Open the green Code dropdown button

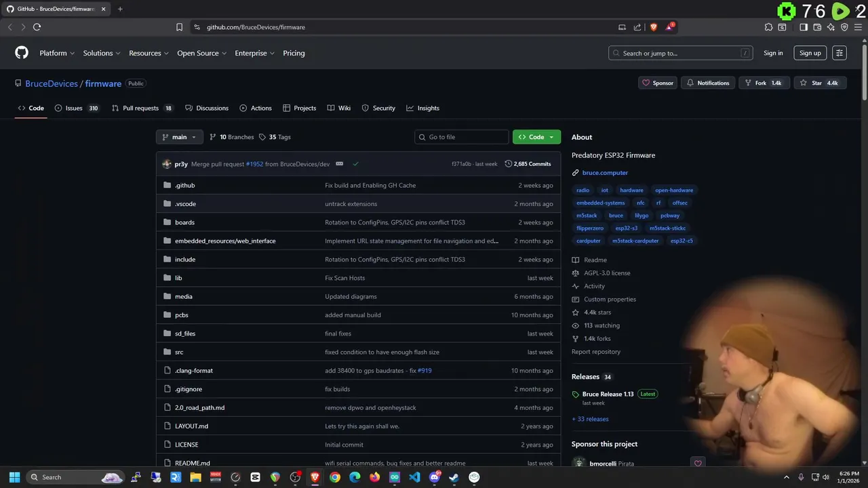pos(536,137)
